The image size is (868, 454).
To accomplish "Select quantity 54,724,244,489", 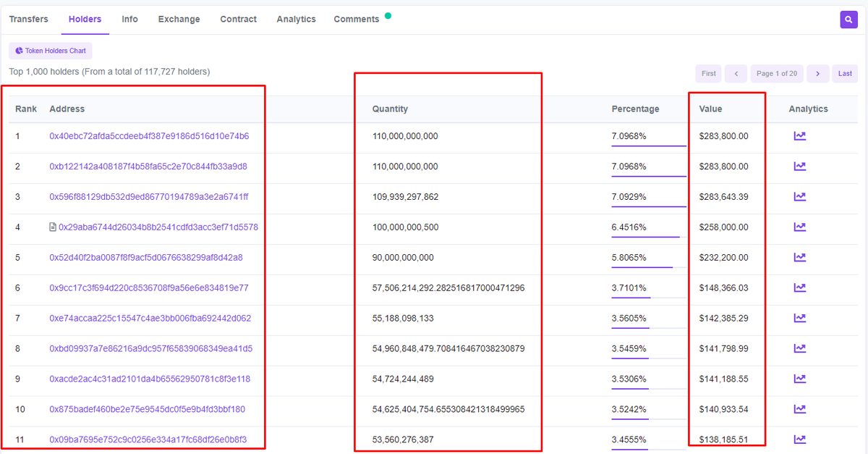I will [404, 379].
